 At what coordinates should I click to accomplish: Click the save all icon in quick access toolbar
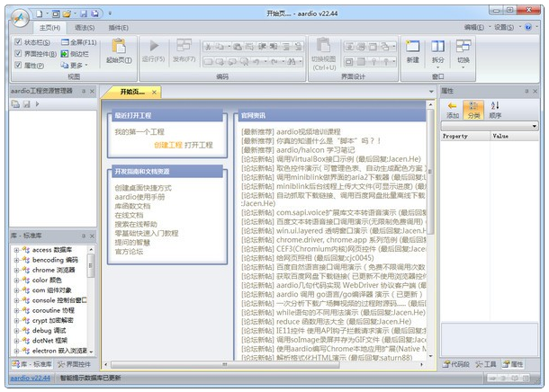pyautogui.click(x=94, y=13)
